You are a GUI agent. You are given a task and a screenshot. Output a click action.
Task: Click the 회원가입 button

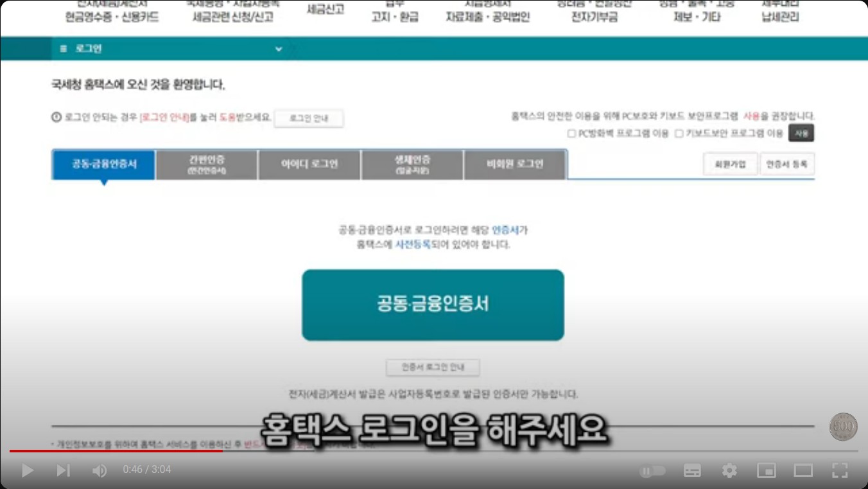(x=731, y=164)
